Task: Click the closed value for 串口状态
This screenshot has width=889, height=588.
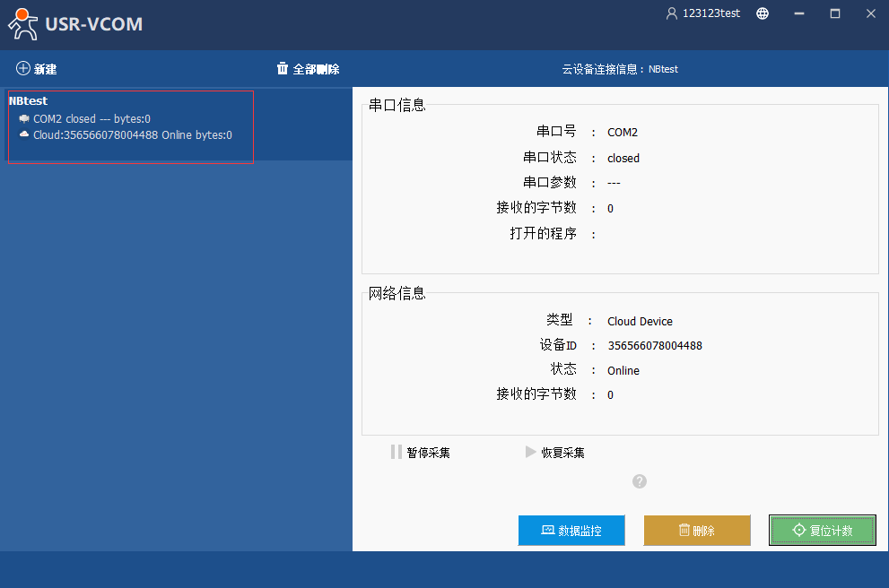Action: point(623,158)
